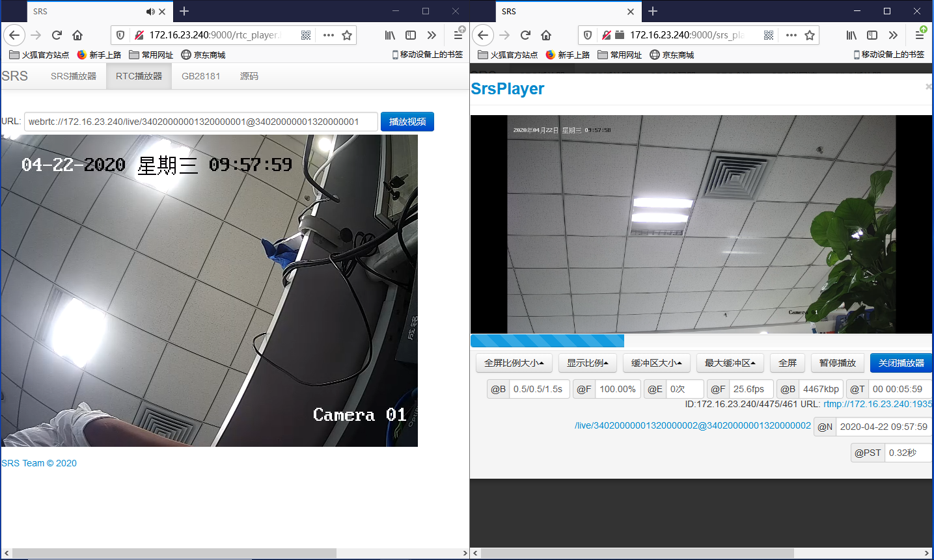Expand the 缓冲区大小 dropdown

coord(656,363)
